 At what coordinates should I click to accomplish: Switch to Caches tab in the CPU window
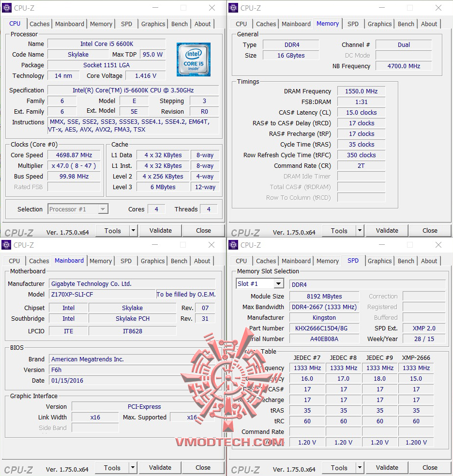click(x=40, y=24)
